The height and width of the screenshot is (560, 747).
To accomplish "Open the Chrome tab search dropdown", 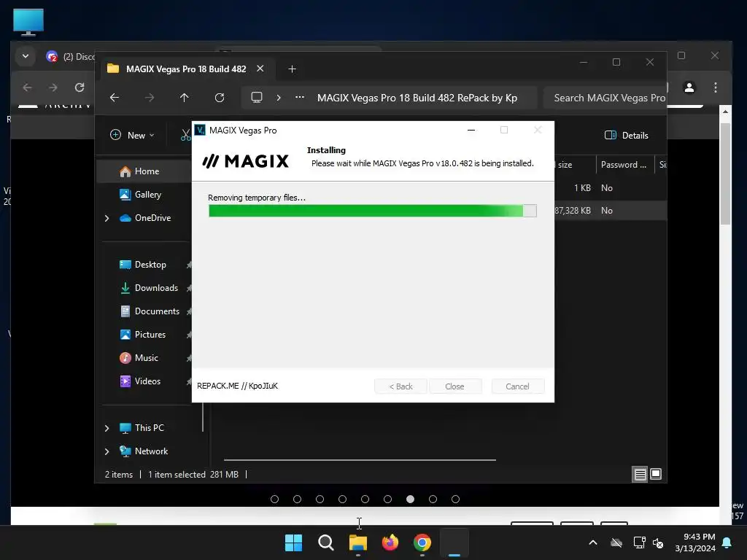I will 26,56.
